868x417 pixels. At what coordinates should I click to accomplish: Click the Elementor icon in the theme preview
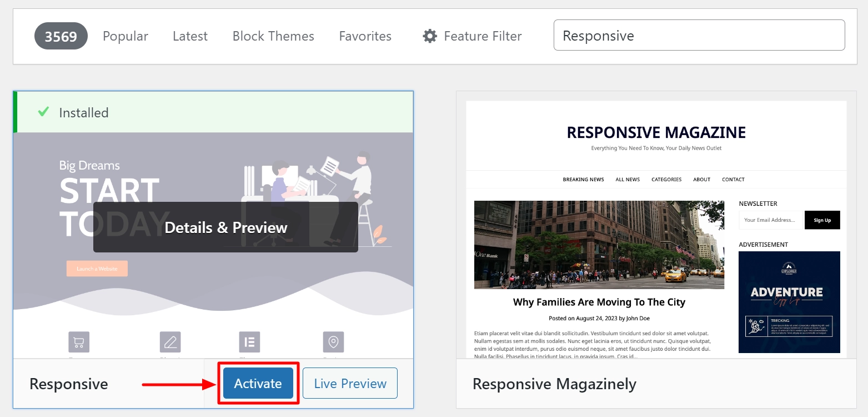pos(249,342)
